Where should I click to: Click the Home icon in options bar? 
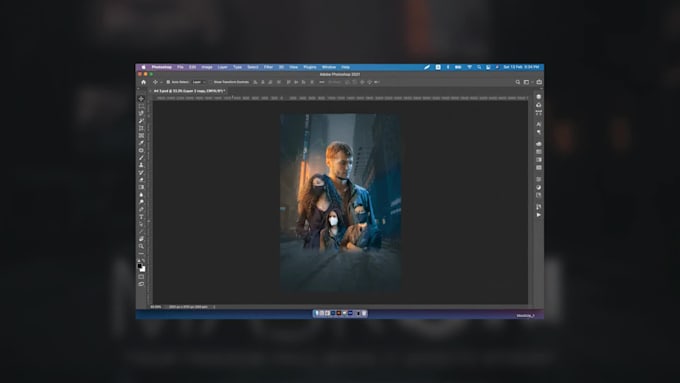pos(144,82)
